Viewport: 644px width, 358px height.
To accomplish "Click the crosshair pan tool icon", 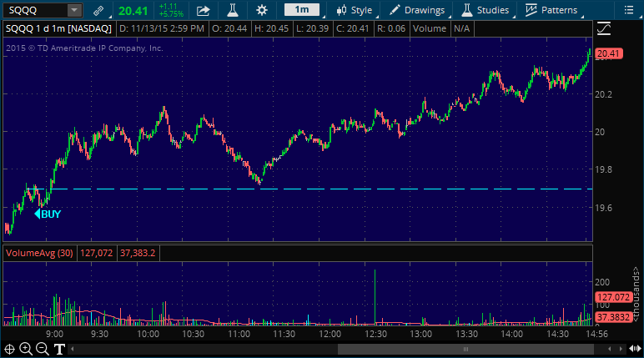I will coord(9,350).
